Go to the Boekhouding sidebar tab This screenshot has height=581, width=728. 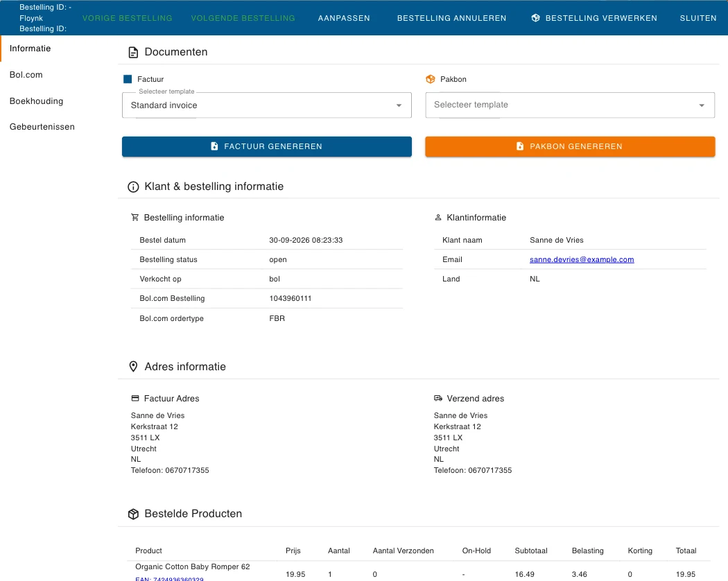pos(36,101)
